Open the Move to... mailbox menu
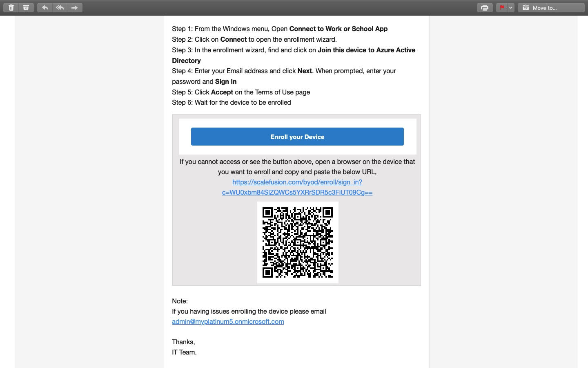The image size is (588, 368). click(x=551, y=8)
